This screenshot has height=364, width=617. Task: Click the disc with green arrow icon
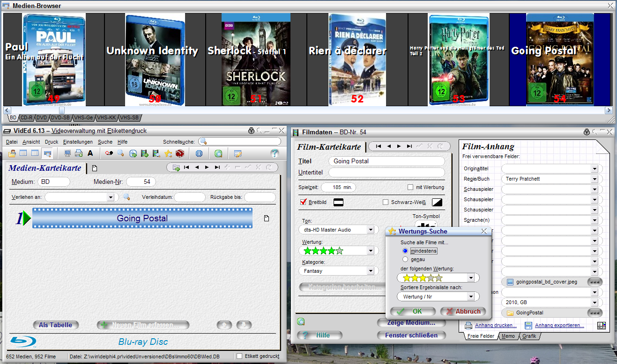click(133, 153)
